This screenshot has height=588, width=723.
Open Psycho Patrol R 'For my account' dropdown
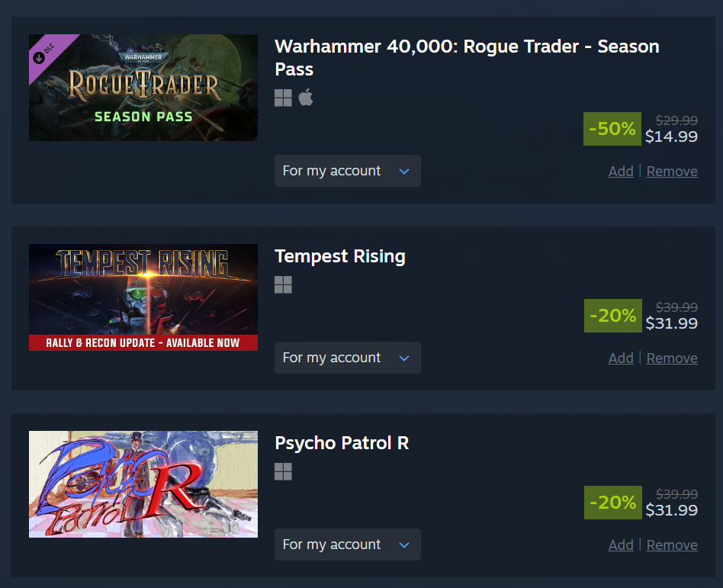348,545
